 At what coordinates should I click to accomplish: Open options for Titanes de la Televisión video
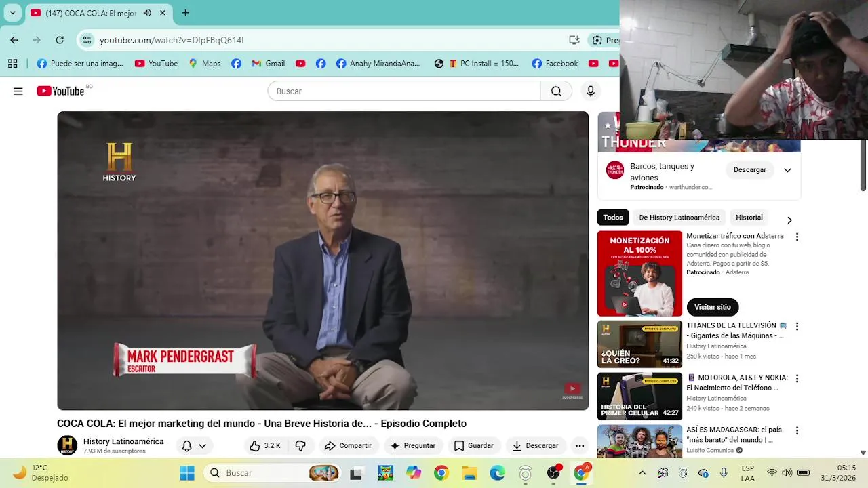(x=797, y=326)
